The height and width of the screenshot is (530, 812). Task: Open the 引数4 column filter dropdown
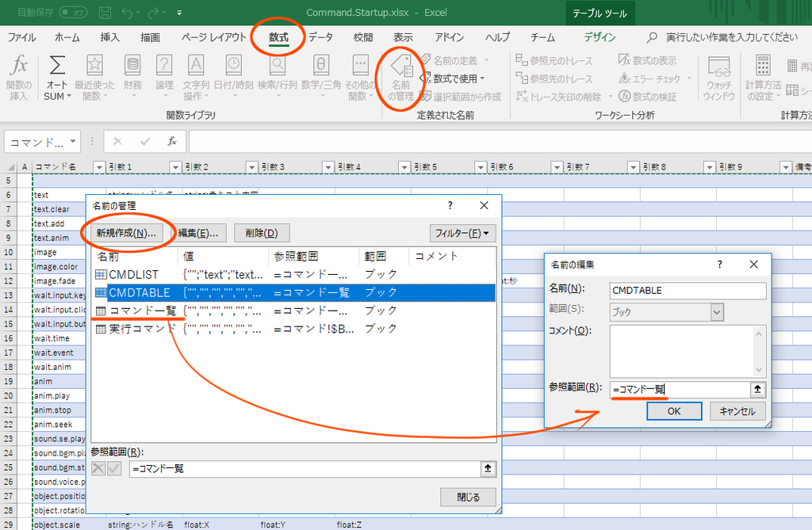pyautogui.click(x=404, y=166)
